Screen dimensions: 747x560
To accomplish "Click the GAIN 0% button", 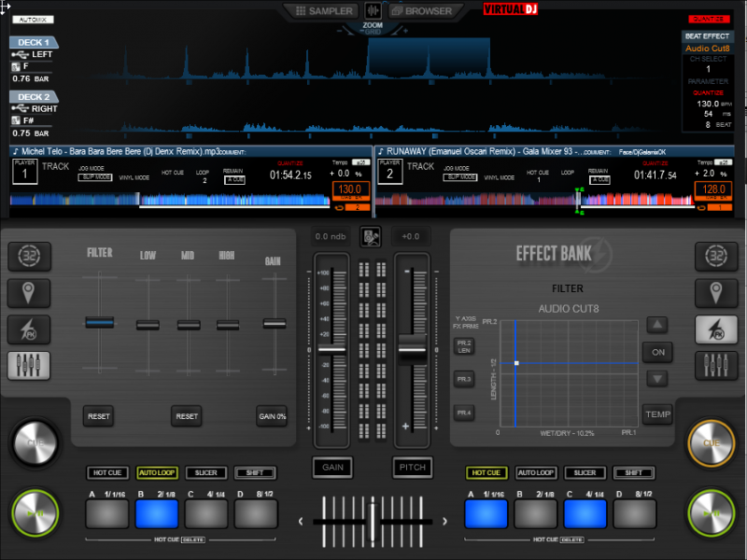I will 272,416.
